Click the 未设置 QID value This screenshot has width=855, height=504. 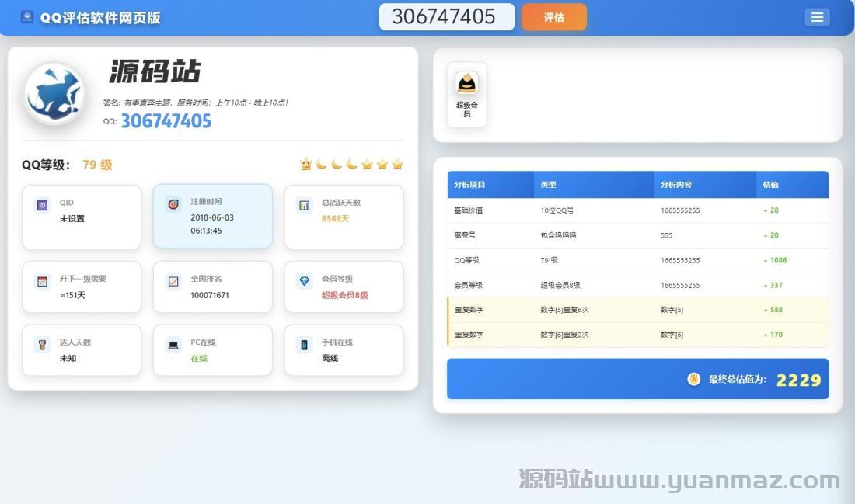(x=72, y=218)
